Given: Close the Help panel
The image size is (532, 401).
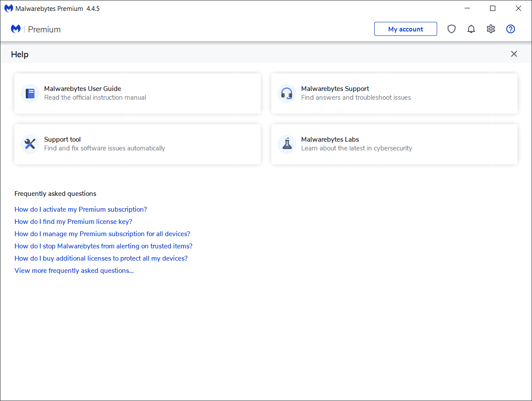Looking at the screenshot, I should tap(514, 54).
